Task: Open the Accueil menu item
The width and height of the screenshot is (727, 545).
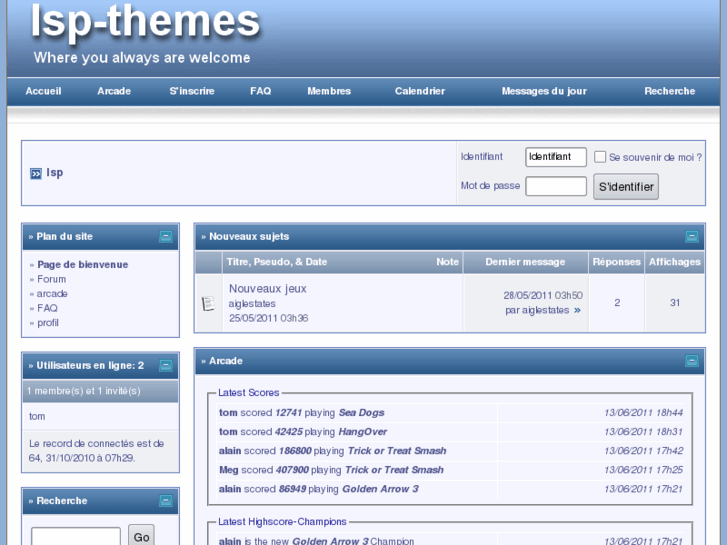Action: 43,91
